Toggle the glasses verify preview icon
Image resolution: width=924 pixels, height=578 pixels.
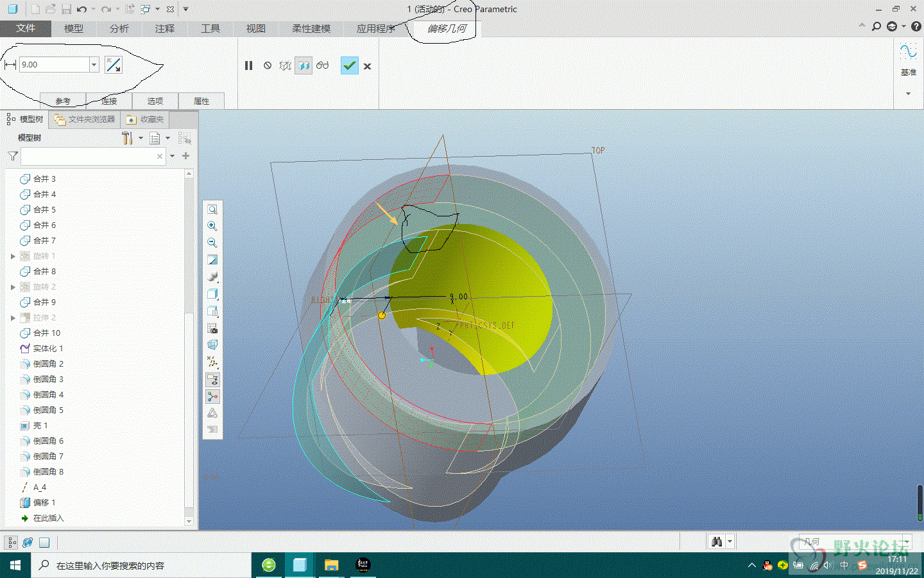[322, 66]
